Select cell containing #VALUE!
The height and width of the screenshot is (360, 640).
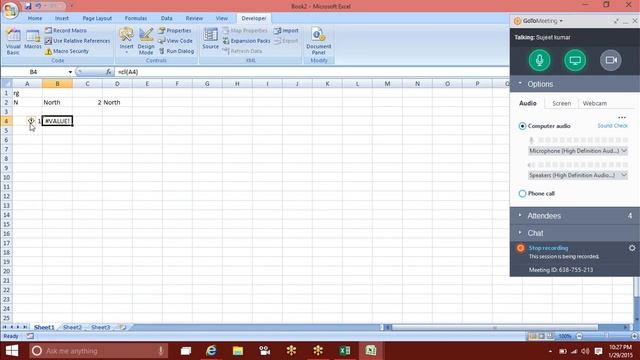pos(57,121)
